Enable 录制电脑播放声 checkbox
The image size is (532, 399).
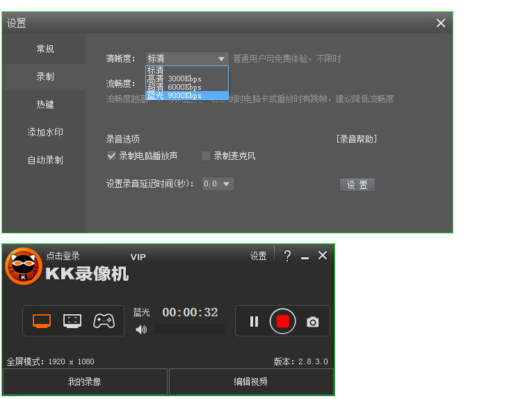[x=111, y=156]
